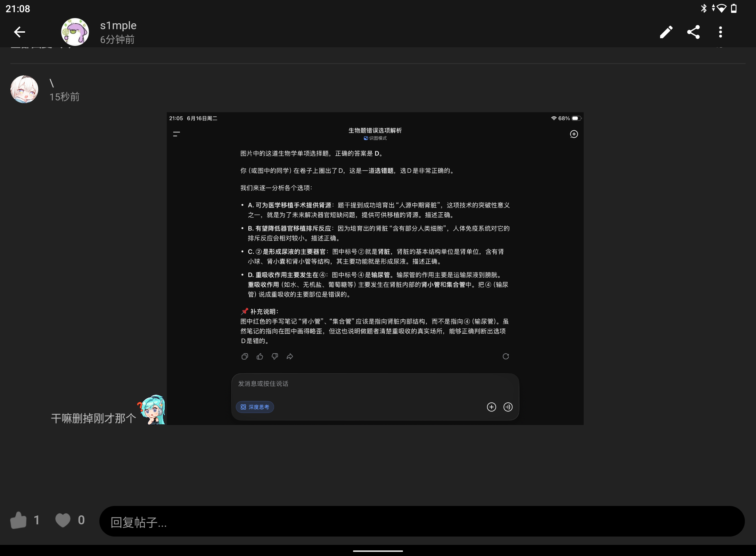This screenshot has height=556, width=756.
Task: Tap the reply field "回复帖子..."
Action: pos(422,521)
